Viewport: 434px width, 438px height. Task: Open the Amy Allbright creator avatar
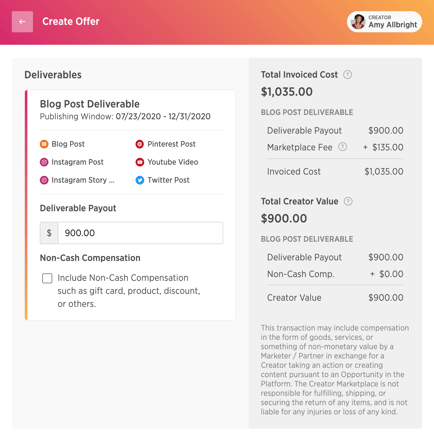click(358, 22)
